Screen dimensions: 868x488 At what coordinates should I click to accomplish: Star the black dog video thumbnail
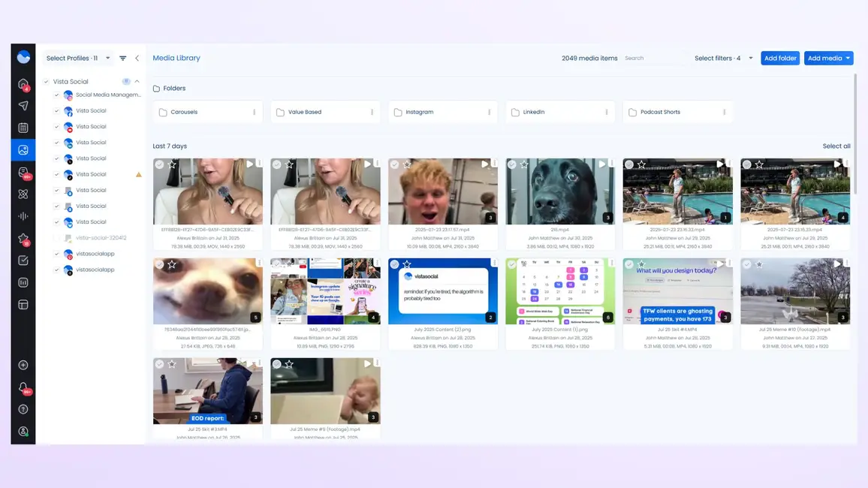tap(524, 164)
